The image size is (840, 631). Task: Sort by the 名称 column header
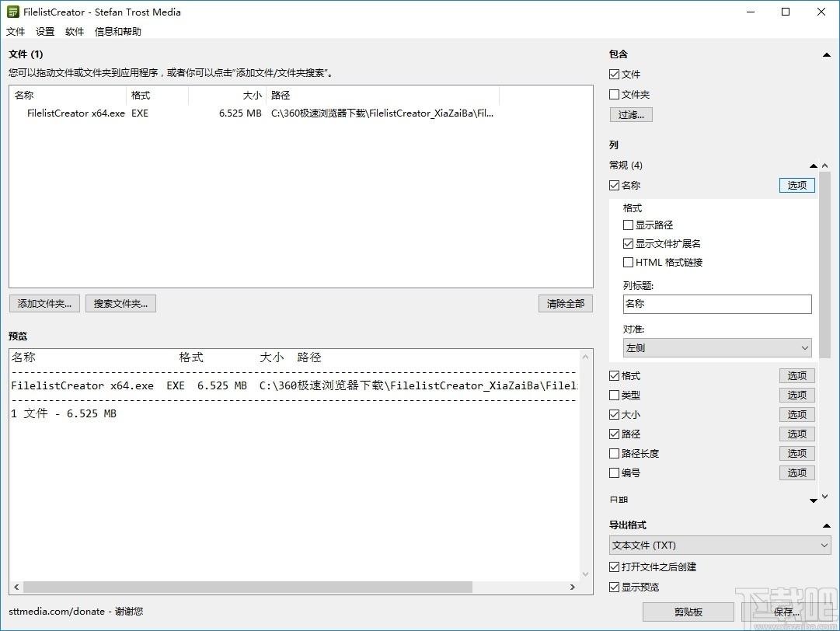pyautogui.click(x=68, y=96)
